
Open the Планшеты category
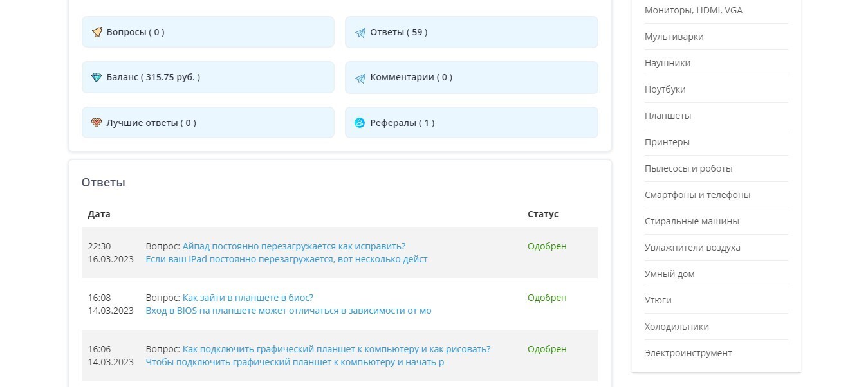(x=669, y=115)
